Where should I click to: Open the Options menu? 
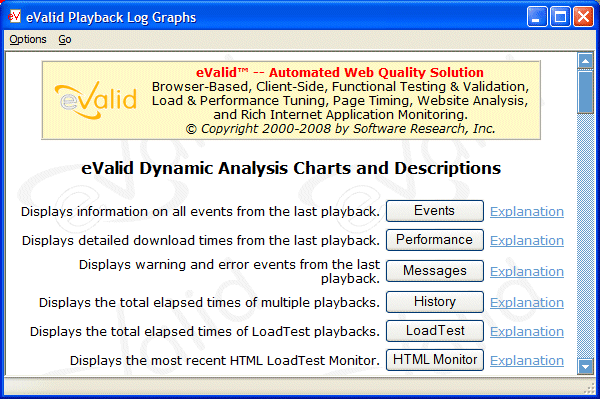point(28,39)
